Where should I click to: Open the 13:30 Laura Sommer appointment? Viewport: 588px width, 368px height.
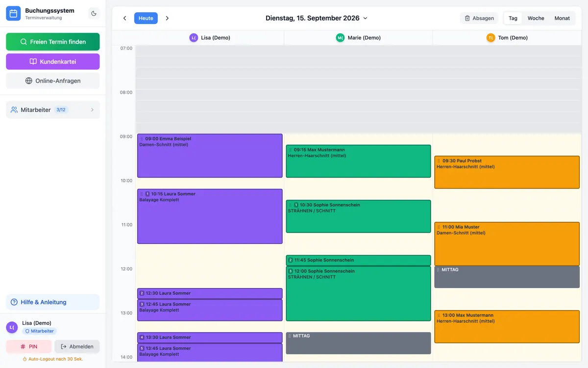coord(210,338)
